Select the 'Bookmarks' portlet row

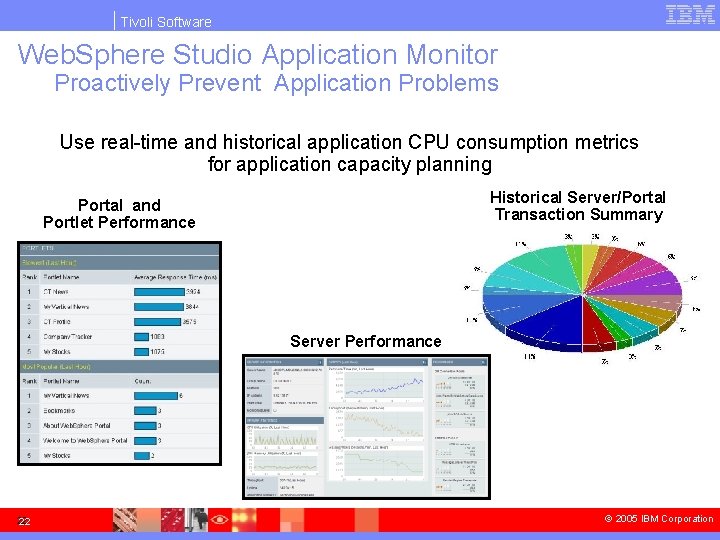tap(119, 411)
